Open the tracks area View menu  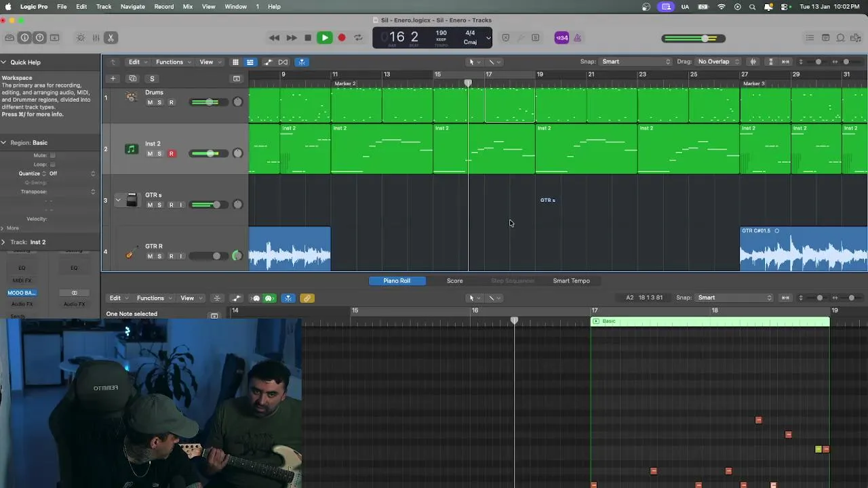click(x=209, y=62)
